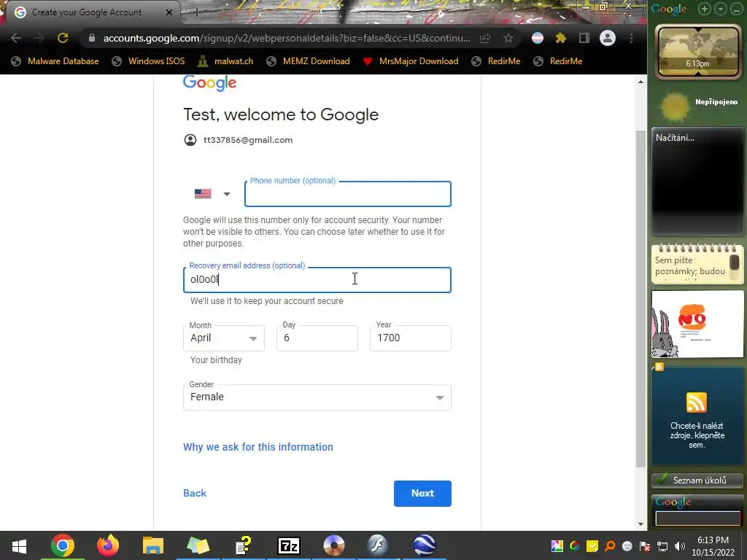Open the Windows Start button
This screenshot has width=747, height=560.
coord(19,545)
